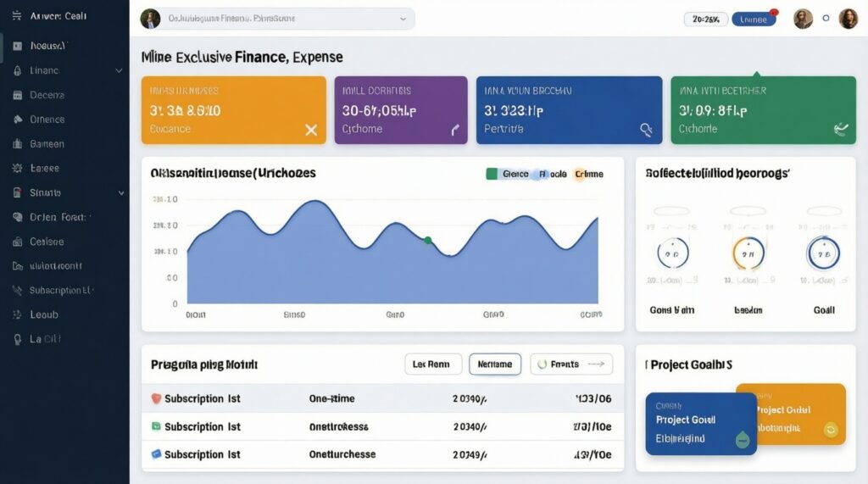This screenshot has width=868, height=484.
Task: Open the 'Subscription' item in the sidebar
Action: 59,291
